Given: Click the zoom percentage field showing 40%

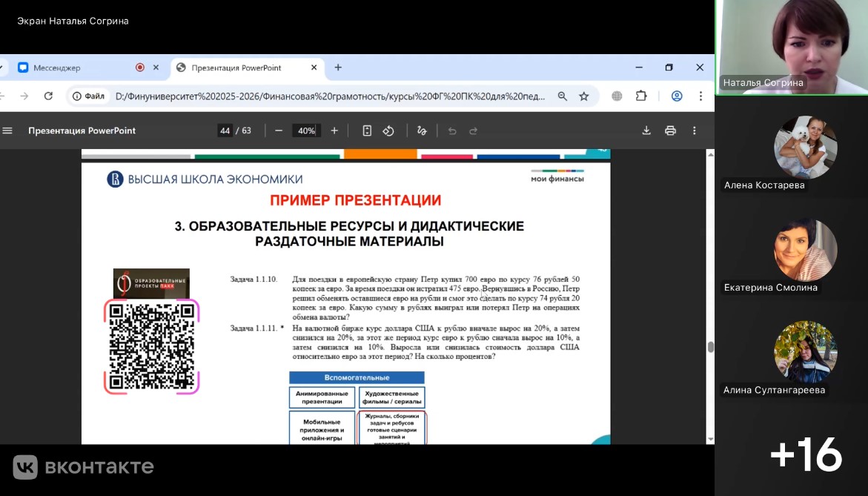Looking at the screenshot, I should (x=306, y=130).
